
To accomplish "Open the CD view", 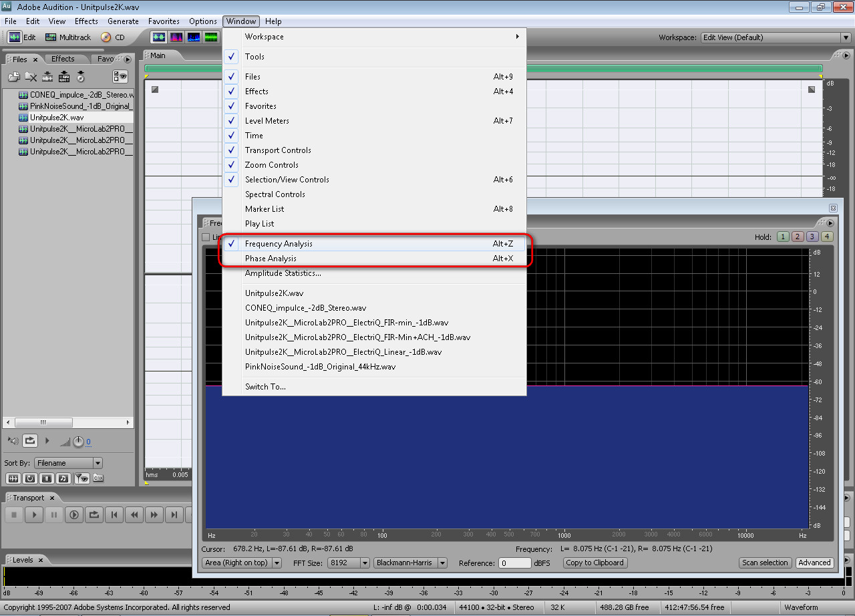I will click(x=112, y=37).
